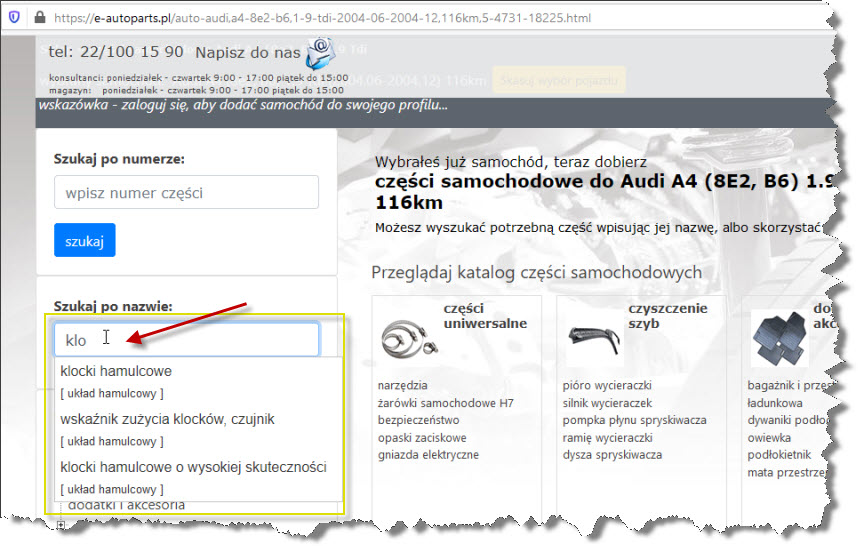Viewport: 858px width, 546px height.
Task: Open 'dysza spryskiwacza' link
Action: pyautogui.click(x=612, y=455)
